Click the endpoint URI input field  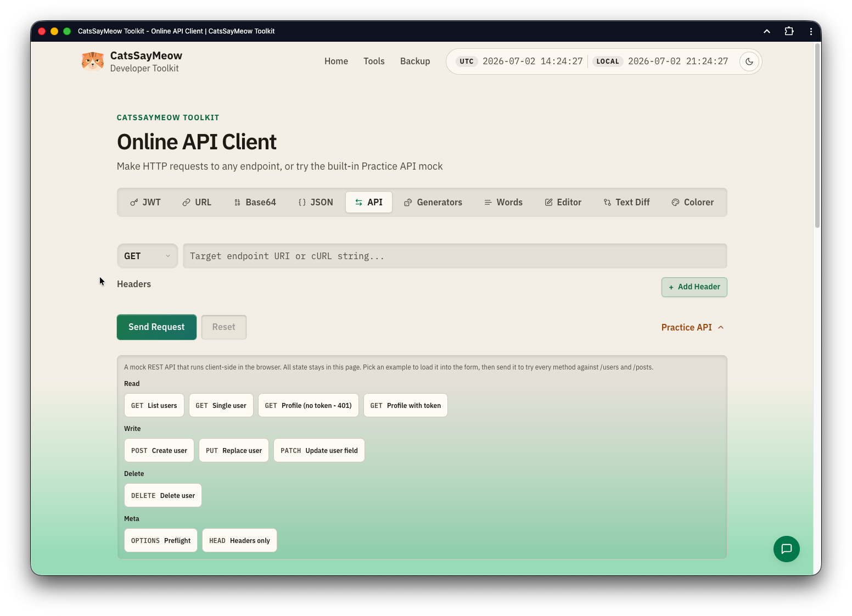[455, 256]
